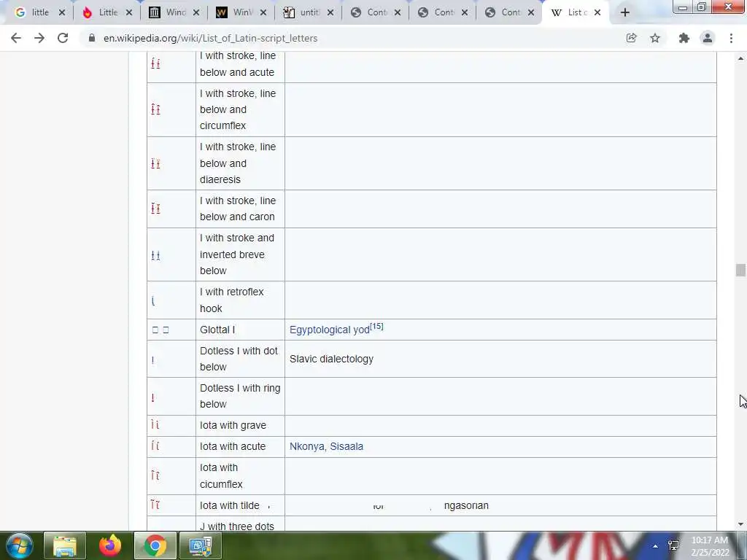Close the 'Little' flame tab
747x560 pixels.
[x=129, y=13]
